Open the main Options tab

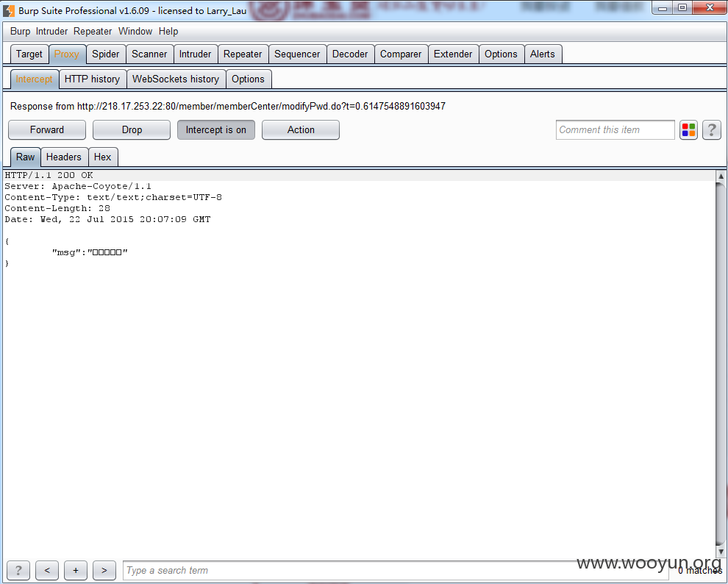pos(501,54)
